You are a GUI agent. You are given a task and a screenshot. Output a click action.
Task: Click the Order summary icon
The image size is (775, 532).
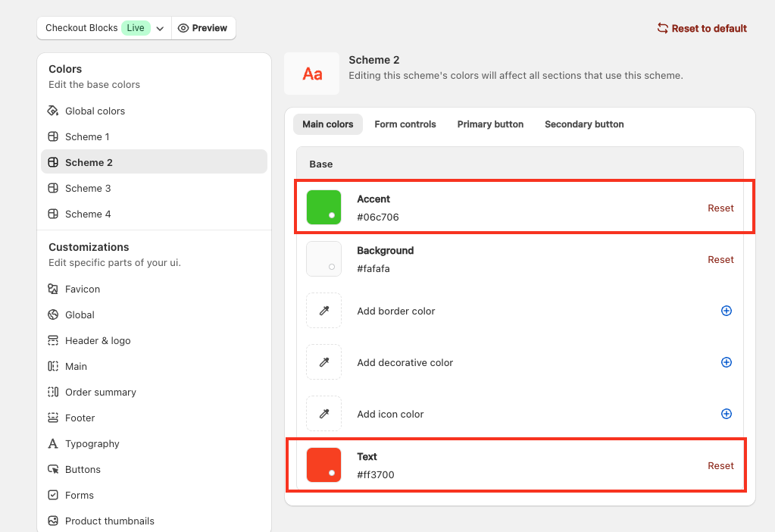pos(53,392)
